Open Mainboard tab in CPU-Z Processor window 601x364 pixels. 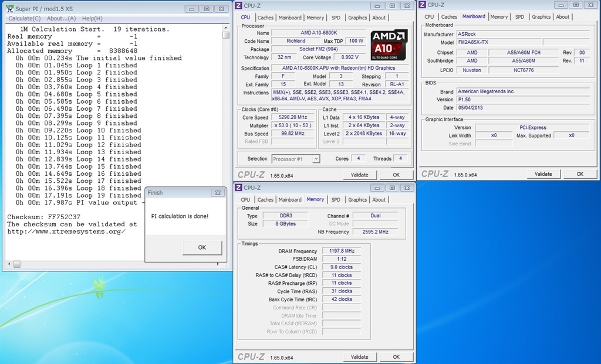290,18
